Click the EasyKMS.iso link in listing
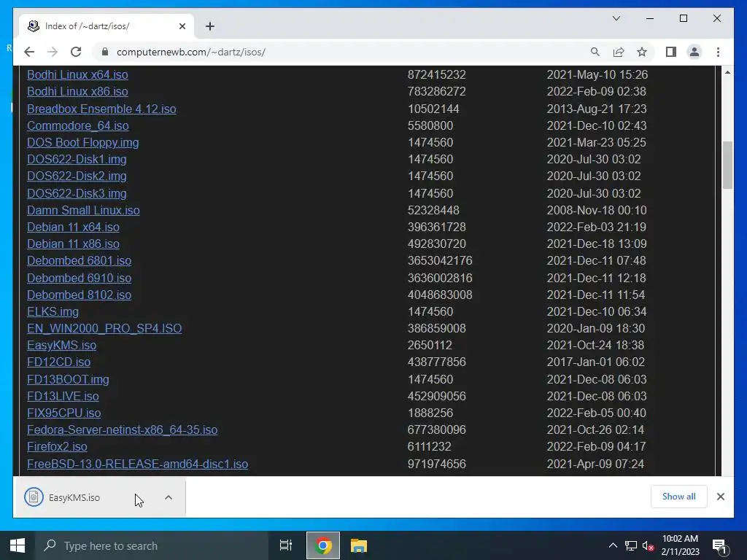 [x=61, y=345]
